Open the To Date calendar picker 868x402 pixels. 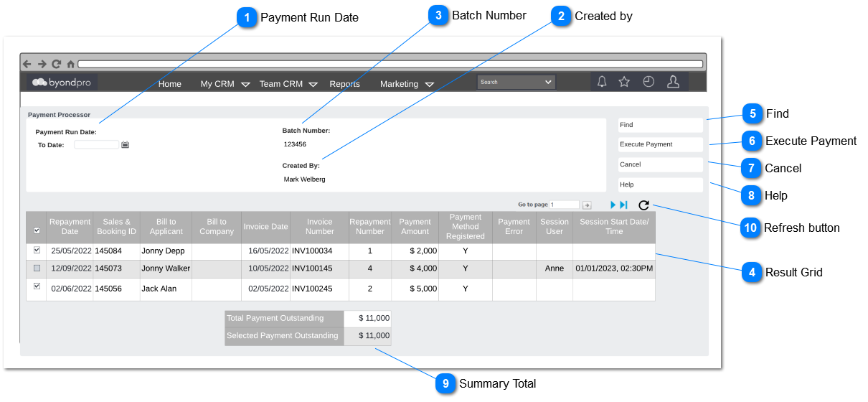[x=125, y=144]
